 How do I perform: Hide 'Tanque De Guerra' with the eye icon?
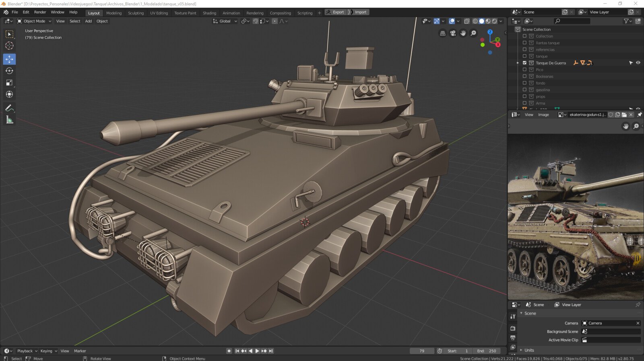coord(638,63)
